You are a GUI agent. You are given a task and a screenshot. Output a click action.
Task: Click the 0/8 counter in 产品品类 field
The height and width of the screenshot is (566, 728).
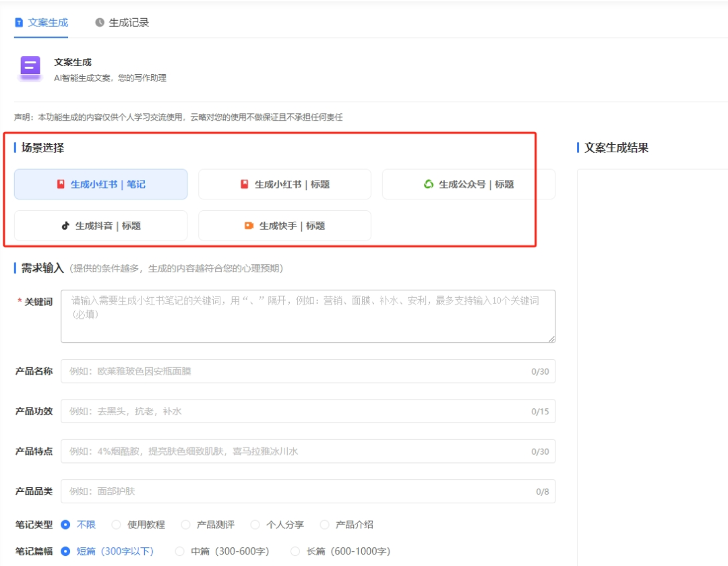[x=542, y=492]
